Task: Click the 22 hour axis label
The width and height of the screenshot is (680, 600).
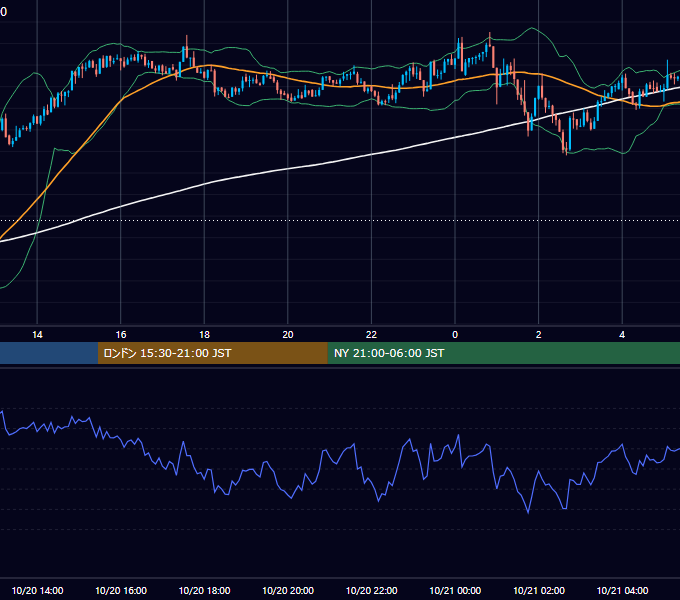Action: tap(371, 335)
